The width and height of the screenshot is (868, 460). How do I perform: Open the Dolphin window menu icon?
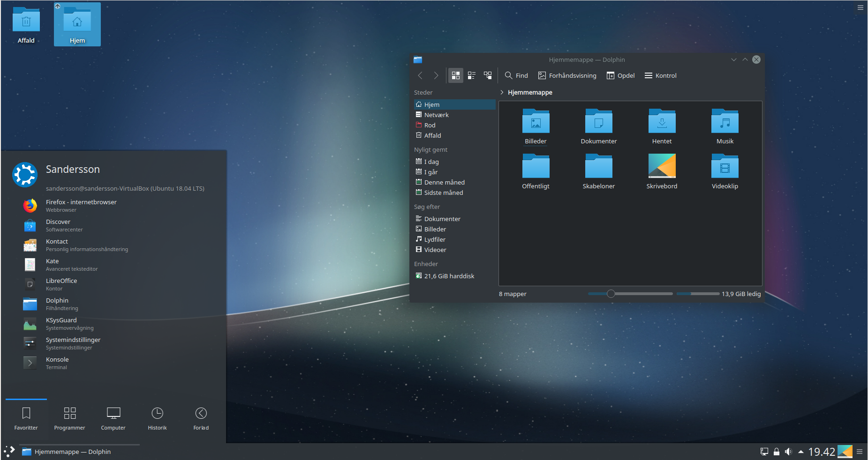click(418, 59)
